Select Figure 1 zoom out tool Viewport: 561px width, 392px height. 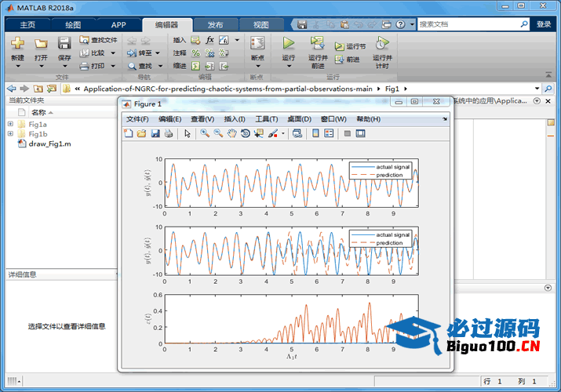pyautogui.click(x=218, y=133)
